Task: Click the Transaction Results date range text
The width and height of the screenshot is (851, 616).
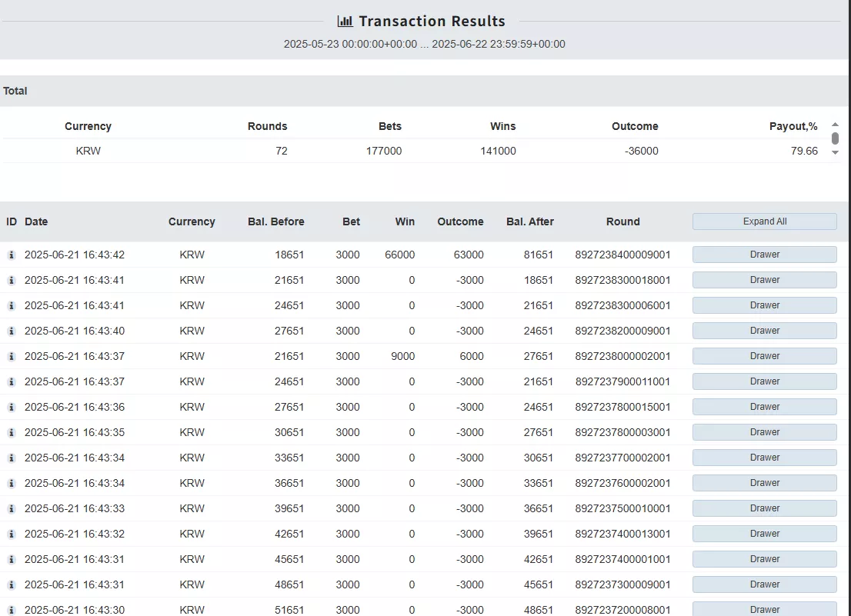Action: 425,44
